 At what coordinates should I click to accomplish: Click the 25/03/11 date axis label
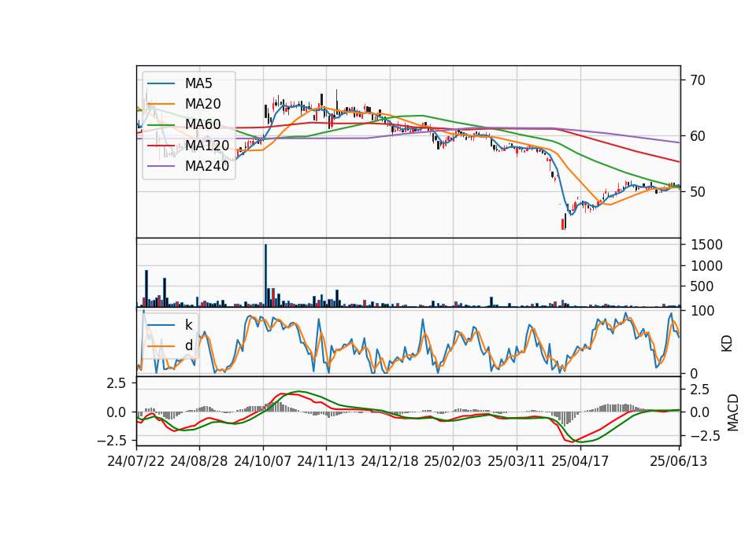coord(517,461)
